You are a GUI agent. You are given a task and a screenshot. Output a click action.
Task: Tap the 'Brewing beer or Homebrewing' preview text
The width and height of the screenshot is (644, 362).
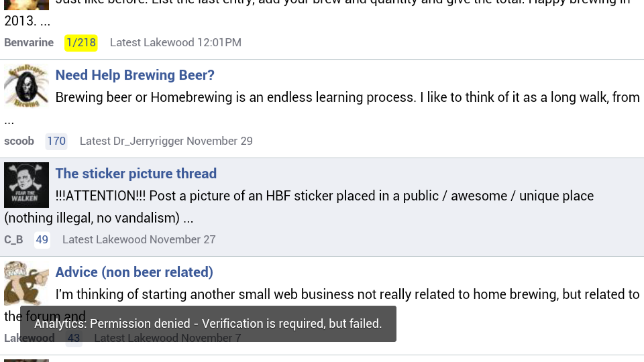pos(322,109)
